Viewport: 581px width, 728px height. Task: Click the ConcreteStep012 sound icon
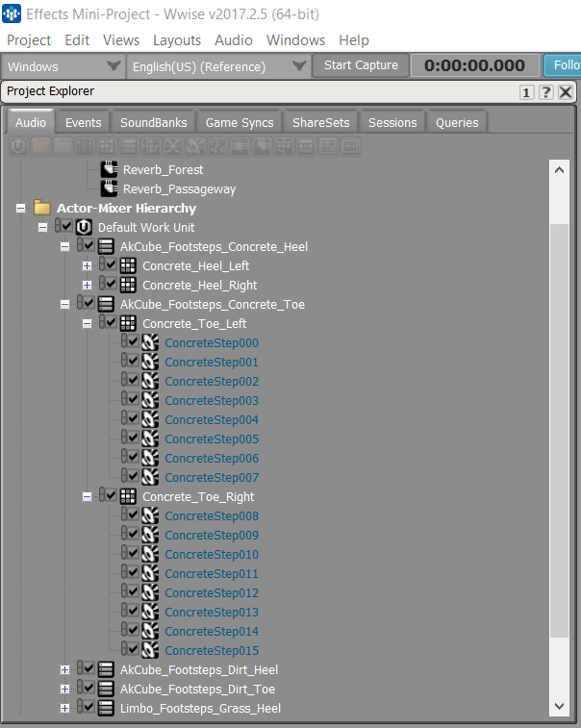click(150, 592)
